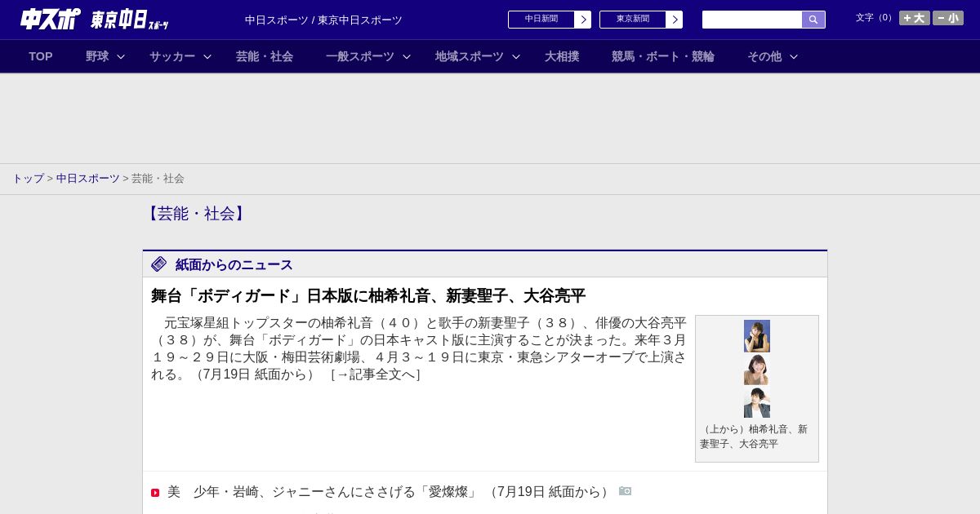Select the 芸能・社会 menu item

click(265, 56)
